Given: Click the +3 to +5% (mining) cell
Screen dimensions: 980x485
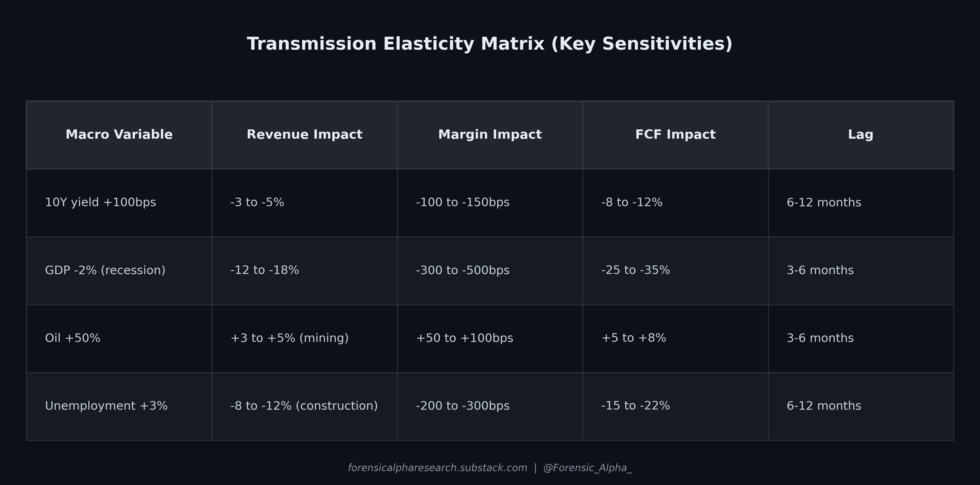Looking at the screenshot, I should (x=304, y=338).
